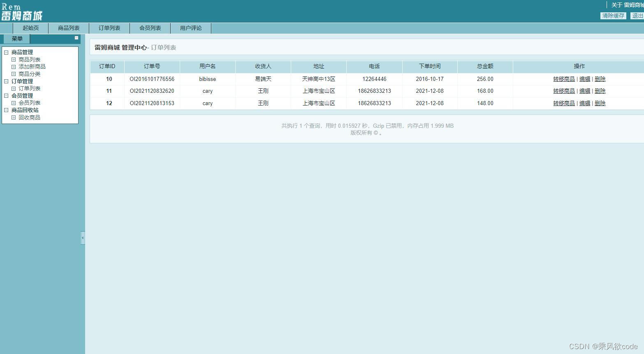
Task: Click the 订单号 column header
Action: point(152,66)
